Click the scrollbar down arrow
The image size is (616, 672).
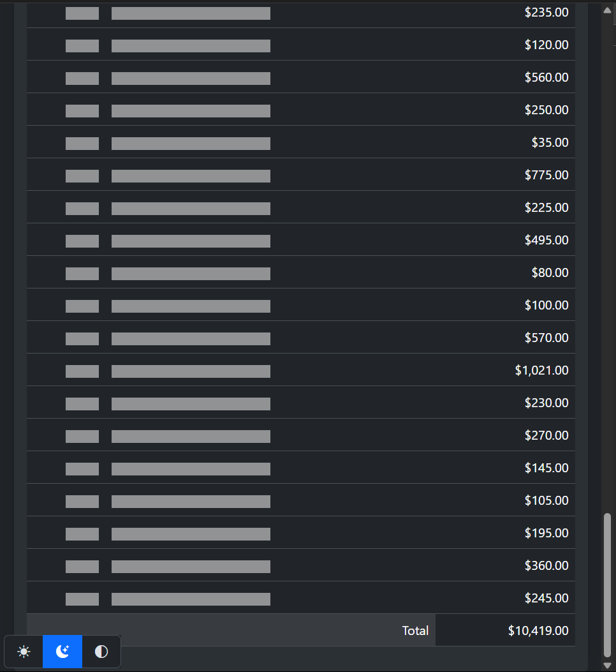click(x=607, y=665)
